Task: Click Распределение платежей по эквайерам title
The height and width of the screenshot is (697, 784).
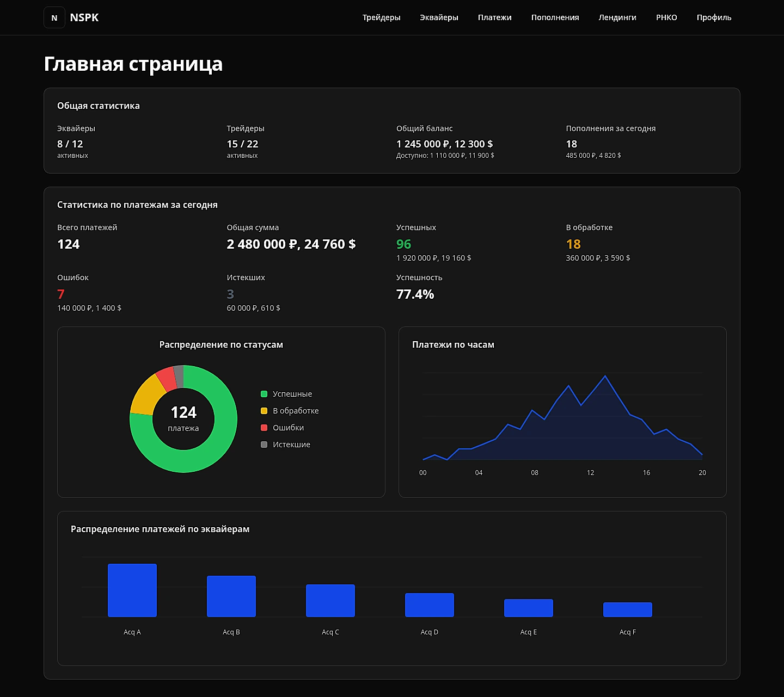Action: click(160, 529)
